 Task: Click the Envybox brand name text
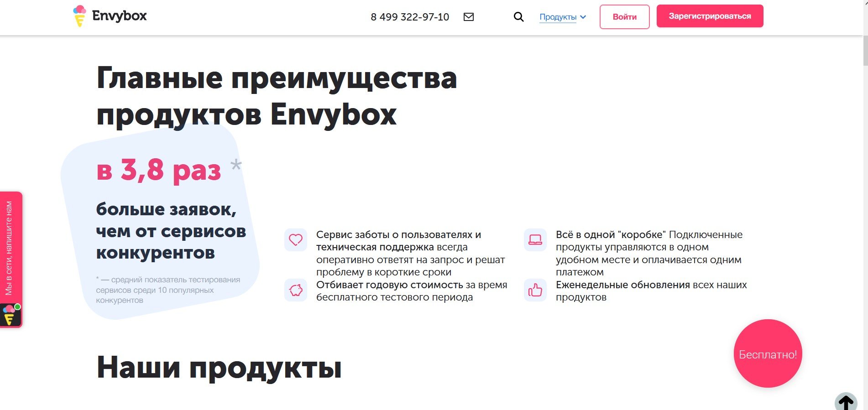click(119, 16)
